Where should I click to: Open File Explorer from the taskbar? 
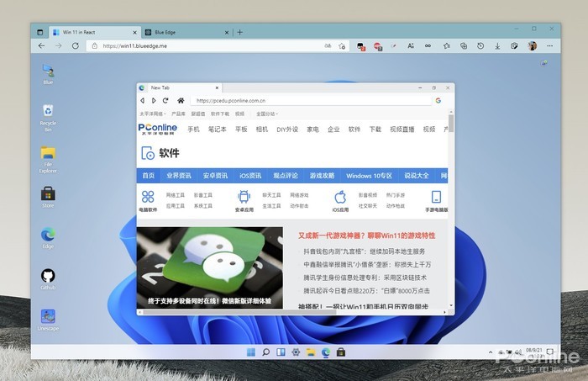tap(311, 352)
